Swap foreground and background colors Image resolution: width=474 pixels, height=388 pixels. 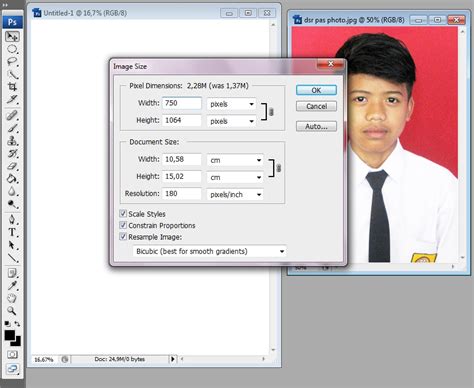(17, 324)
